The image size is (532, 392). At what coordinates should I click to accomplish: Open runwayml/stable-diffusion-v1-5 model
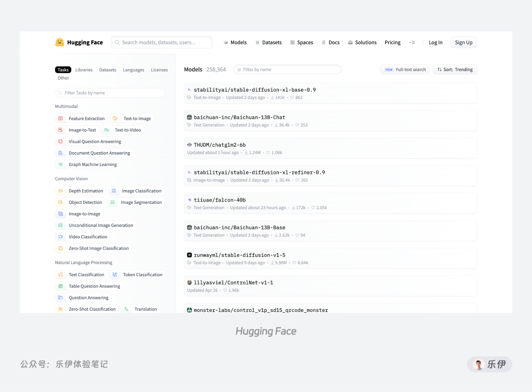(330, 259)
